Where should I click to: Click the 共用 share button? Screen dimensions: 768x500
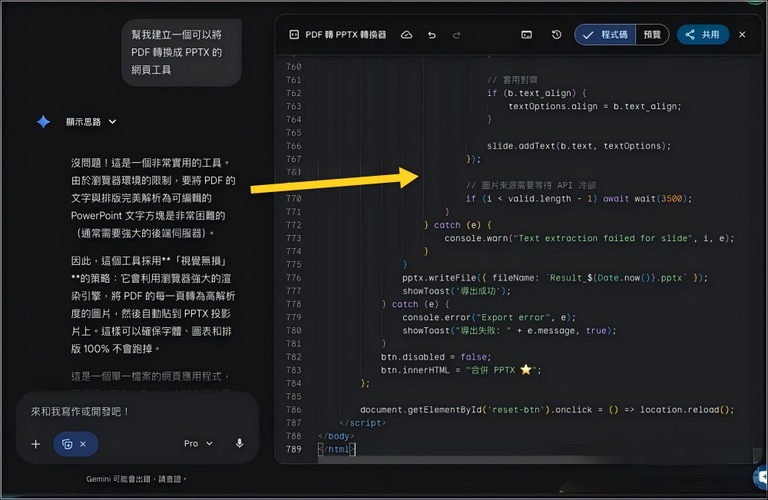(703, 34)
